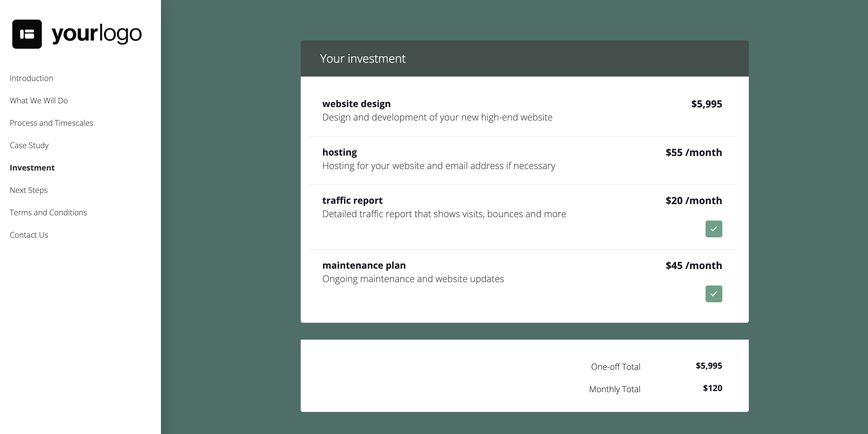Toggle the maintenance plan checkbox
The height and width of the screenshot is (434, 868).
click(x=713, y=294)
